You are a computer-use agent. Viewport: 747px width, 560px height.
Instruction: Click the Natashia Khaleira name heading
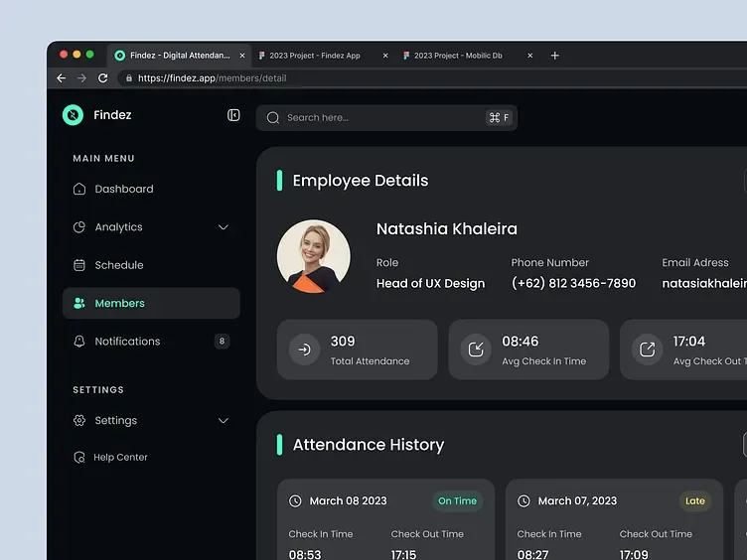click(x=447, y=229)
